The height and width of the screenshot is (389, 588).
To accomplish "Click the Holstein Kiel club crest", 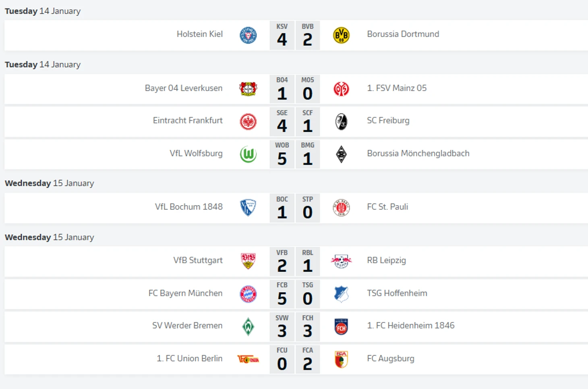I will pos(248,35).
